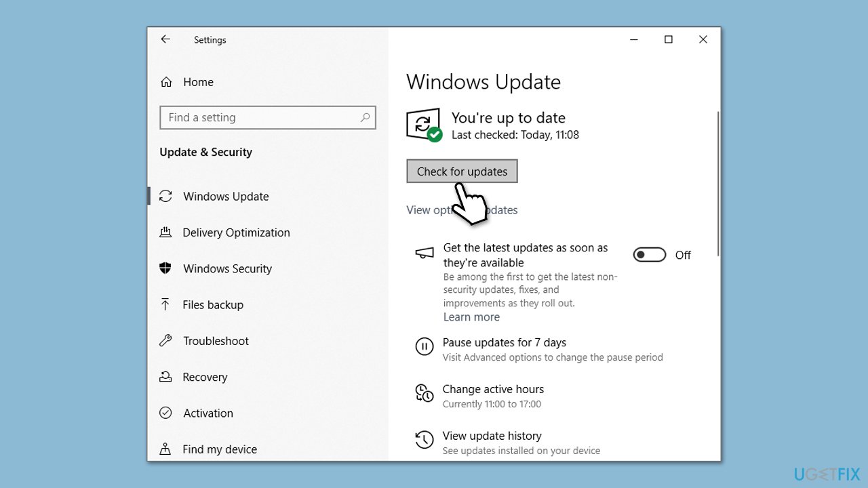Click the vertical scrollbar of update pane
Viewport: 868px width, 488px height.
[x=718, y=183]
